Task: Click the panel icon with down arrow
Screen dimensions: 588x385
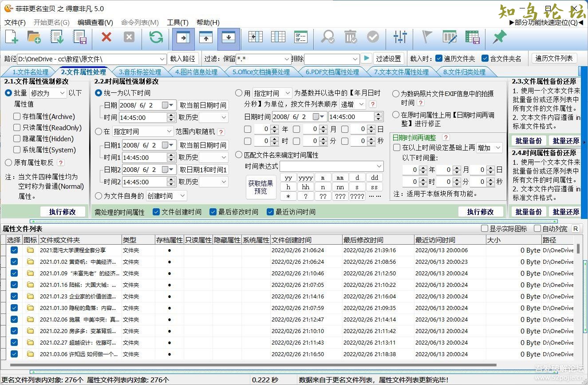Action: (229, 38)
